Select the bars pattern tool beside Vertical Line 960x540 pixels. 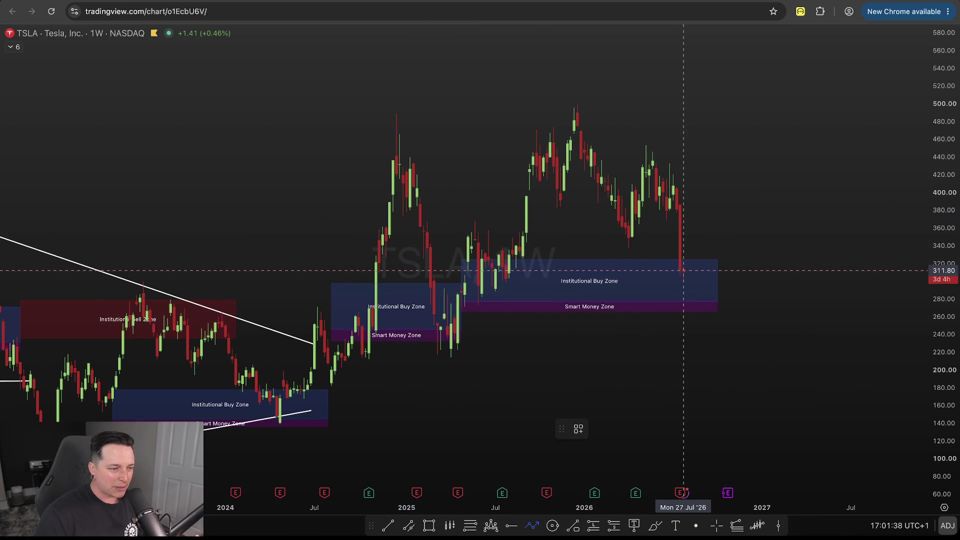click(757, 525)
